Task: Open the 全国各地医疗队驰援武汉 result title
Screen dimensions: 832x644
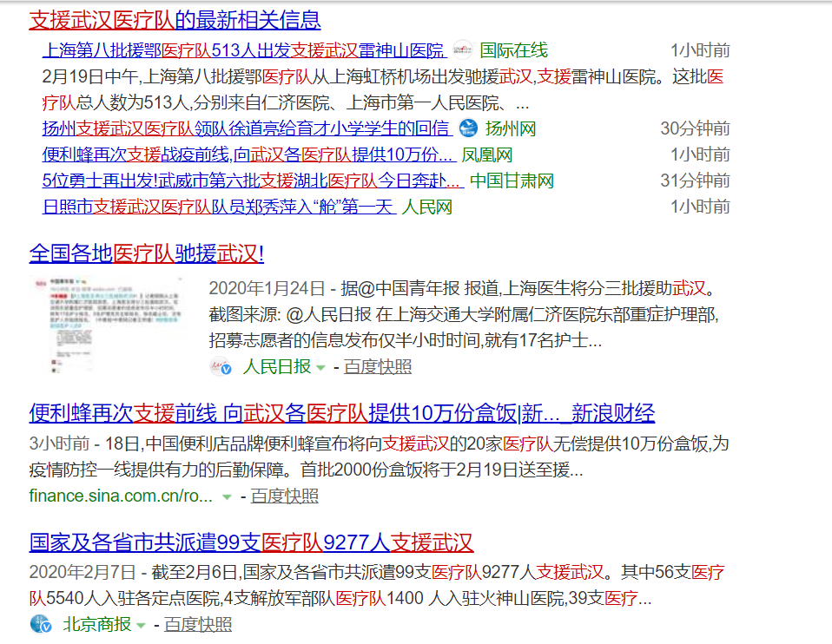Action: pos(146,253)
